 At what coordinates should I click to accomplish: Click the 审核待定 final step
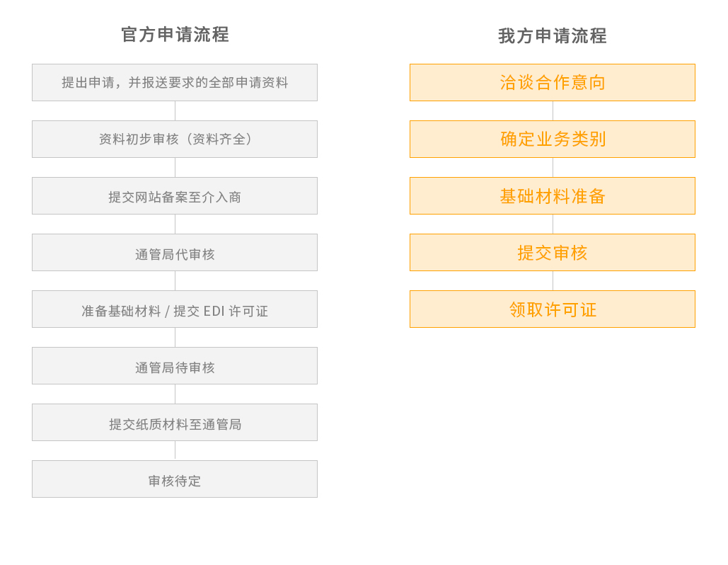coord(175,479)
